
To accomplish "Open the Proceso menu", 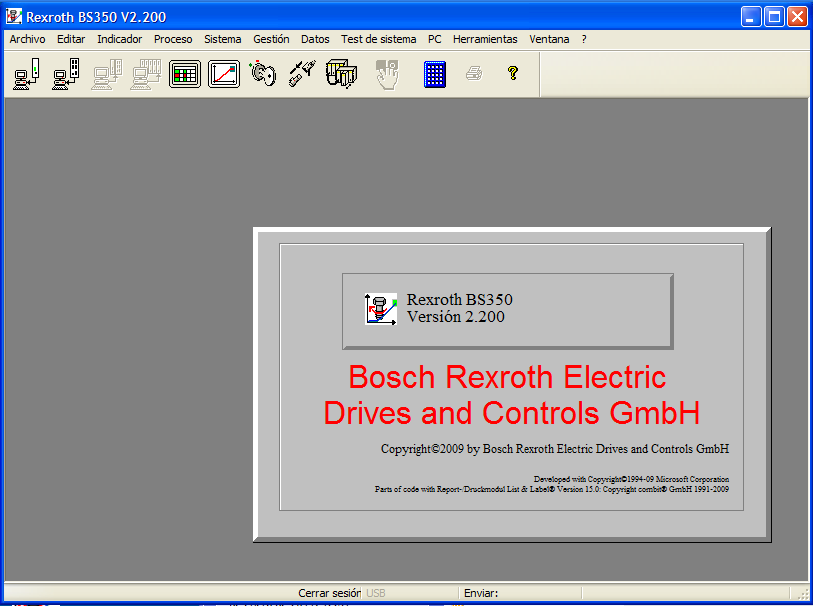I will 173,39.
